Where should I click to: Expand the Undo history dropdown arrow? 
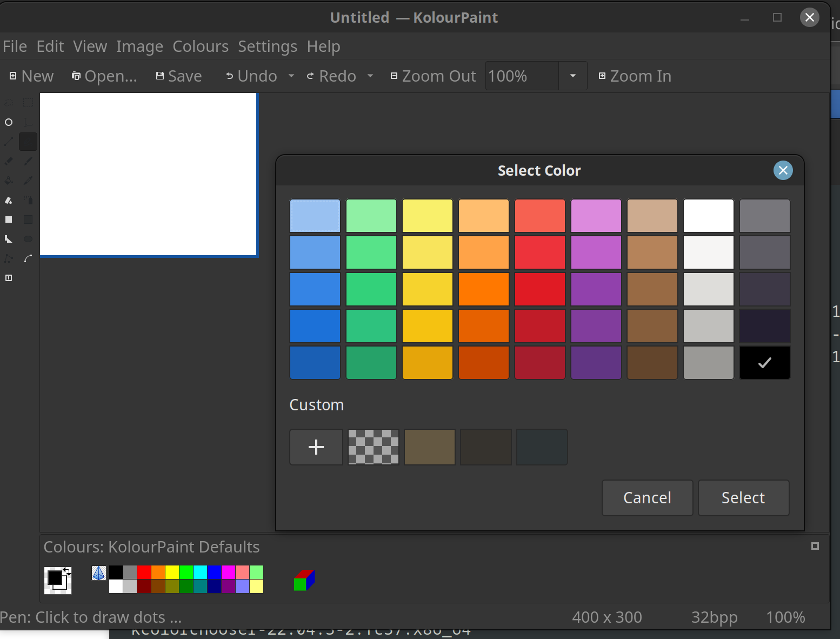pyautogui.click(x=291, y=76)
